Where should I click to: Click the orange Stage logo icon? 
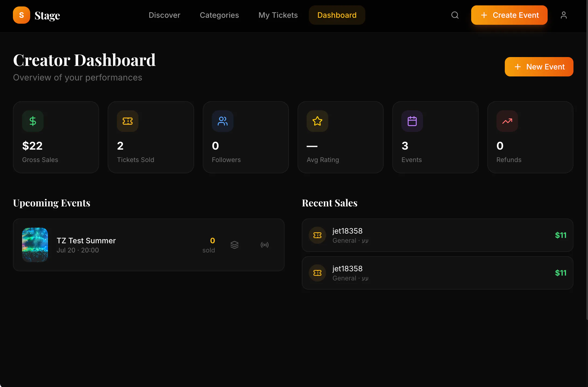[22, 15]
